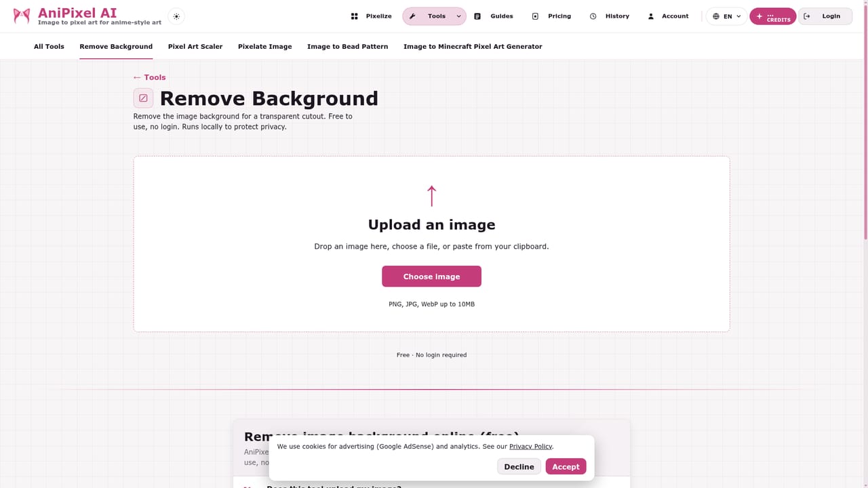Click the Tools wrench icon

pyautogui.click(x=412, y=16)
